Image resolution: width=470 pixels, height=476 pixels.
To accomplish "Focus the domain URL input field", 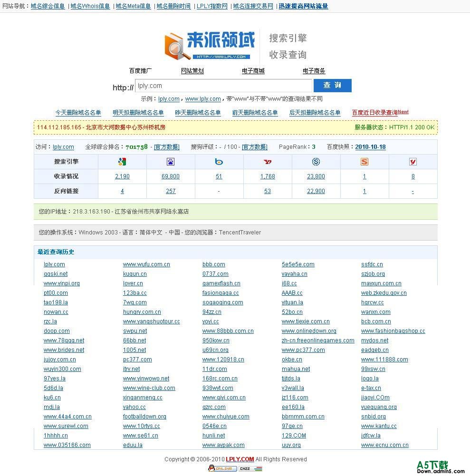I will 223,86.
